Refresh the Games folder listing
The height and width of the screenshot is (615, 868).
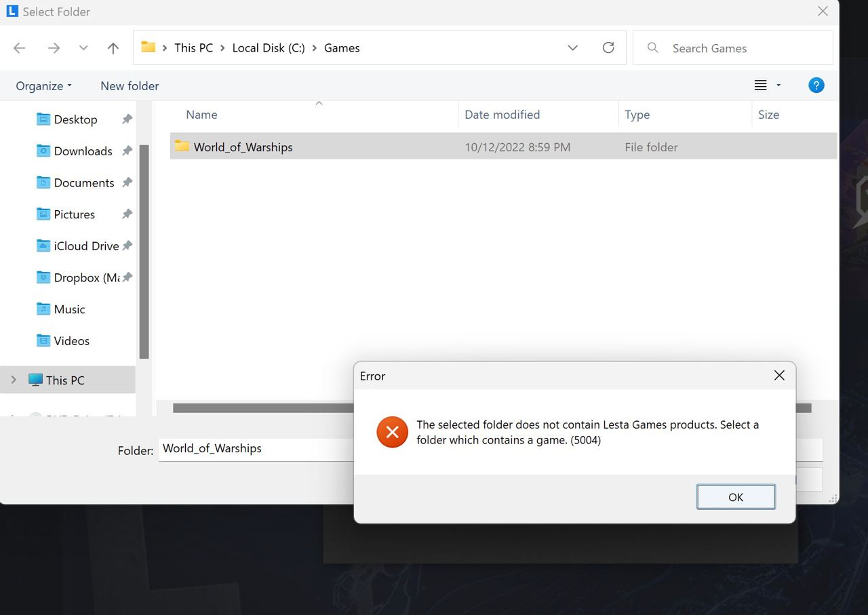pos(608,47)
